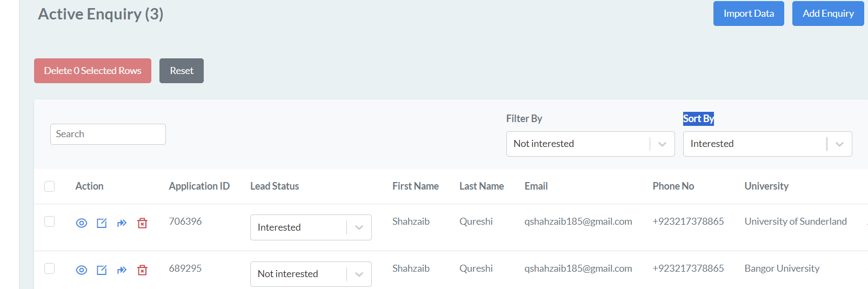868x289 pixels.
Task: Forward application 689295 with arrow icon
Action: 122,270
